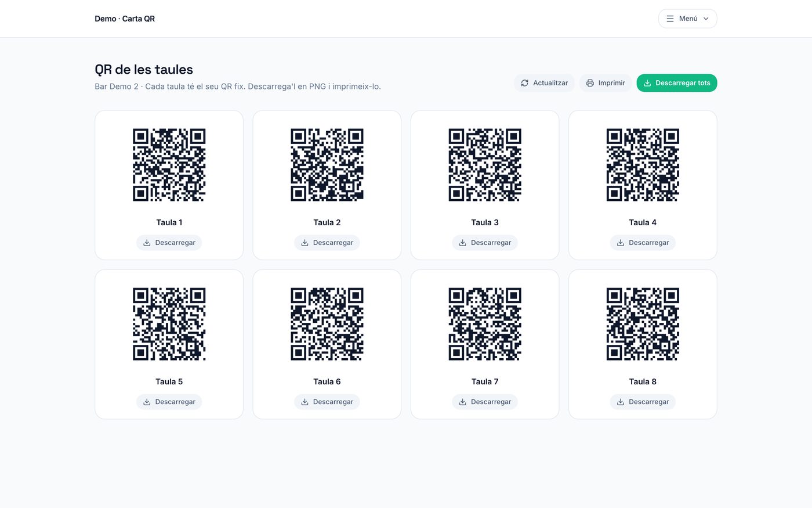The image size is (812, 508).
Task: Click the Bar Demo 2 description text
Action: [x=238, y=87]
